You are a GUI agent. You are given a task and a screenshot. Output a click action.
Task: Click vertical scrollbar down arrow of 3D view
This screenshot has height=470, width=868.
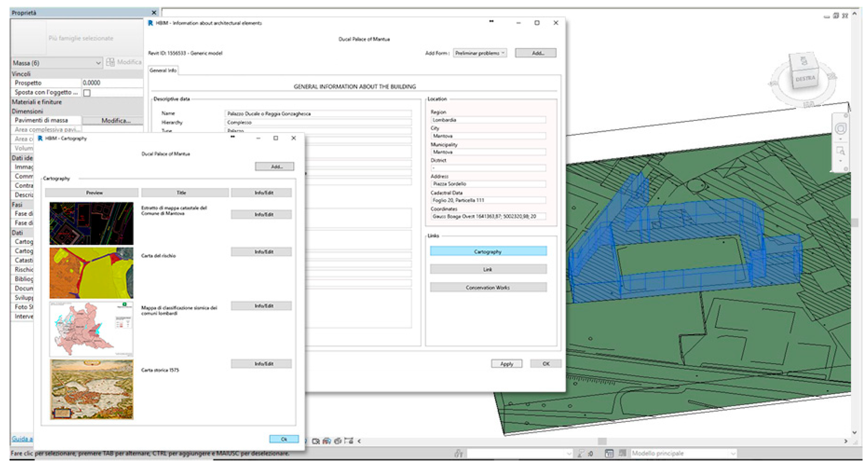[854, 432]
